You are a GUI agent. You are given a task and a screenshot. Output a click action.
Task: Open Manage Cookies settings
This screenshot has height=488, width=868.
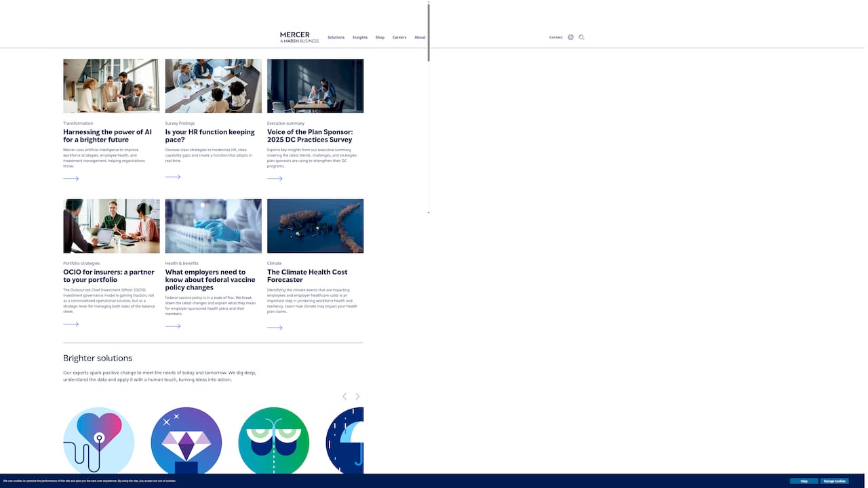tap(835, 481)
